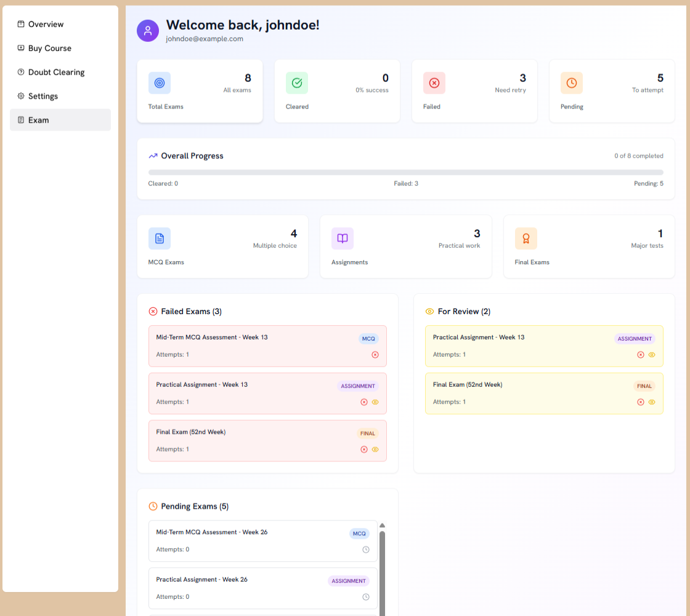Click the Assignments open-book icon
Viewport: 690px width, 616px height.
[x=343, y=238]
